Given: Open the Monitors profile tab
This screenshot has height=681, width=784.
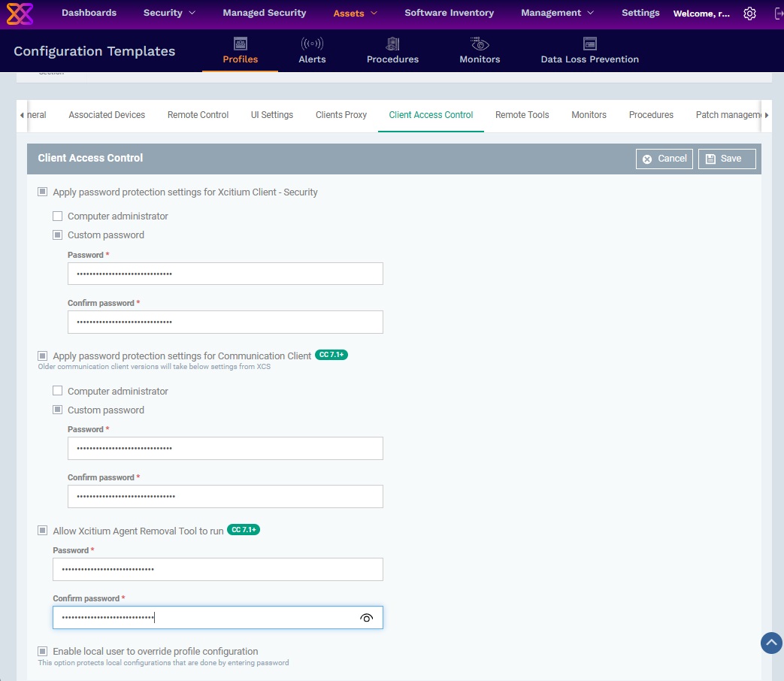Looking at the screenshot, I should (589, 115).
